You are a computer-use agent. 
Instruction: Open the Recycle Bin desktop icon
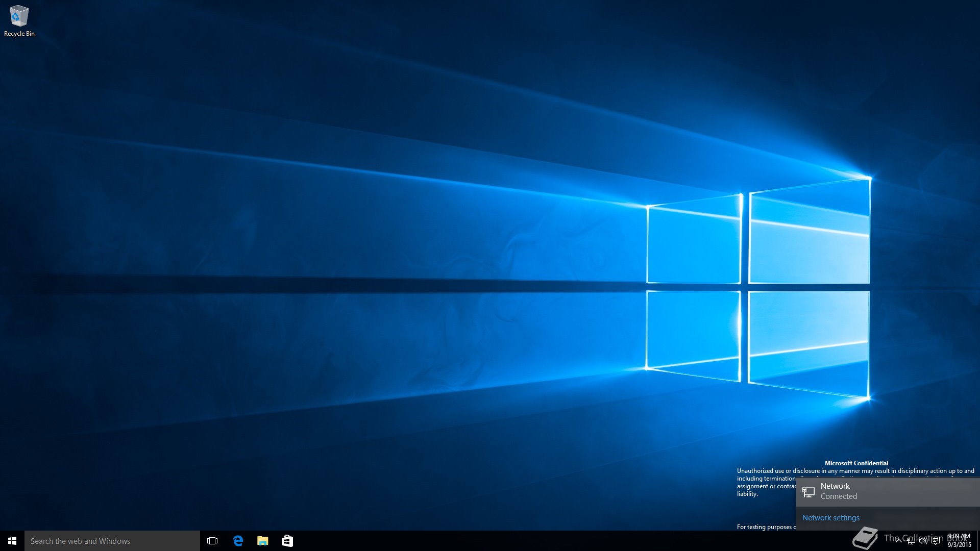click(19, 21)
